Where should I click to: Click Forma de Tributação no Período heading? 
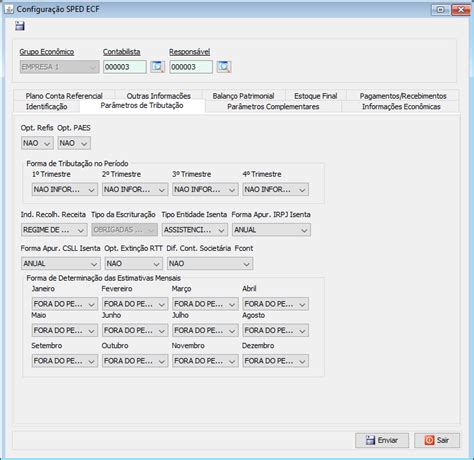click(x=77, y=163)
